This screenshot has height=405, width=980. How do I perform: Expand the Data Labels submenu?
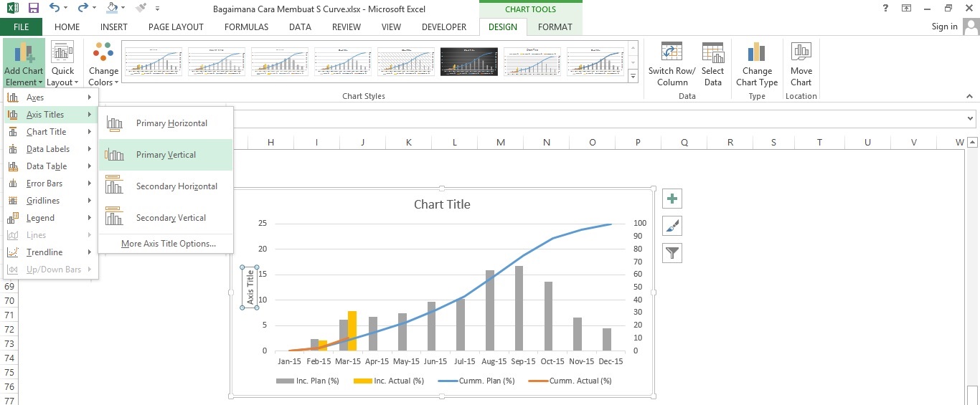(50, 149)
